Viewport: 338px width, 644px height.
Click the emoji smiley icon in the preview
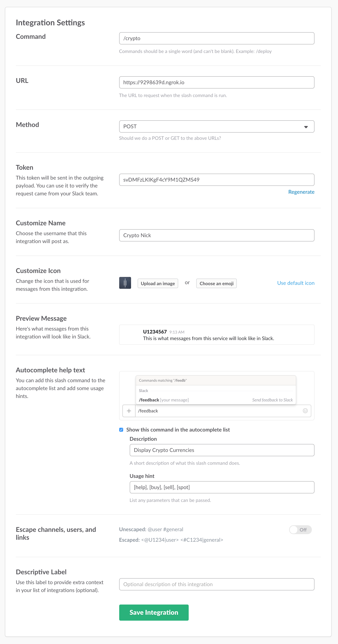[305, 411]
